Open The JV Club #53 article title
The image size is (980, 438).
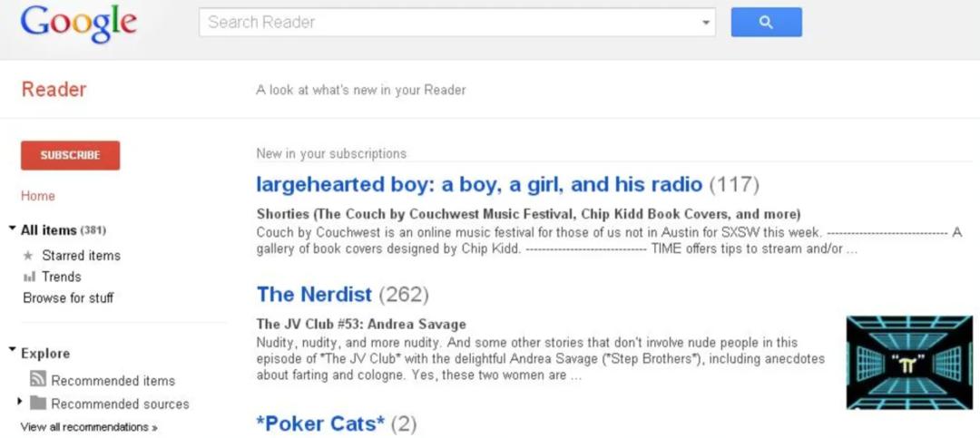(x=361, y=324)
